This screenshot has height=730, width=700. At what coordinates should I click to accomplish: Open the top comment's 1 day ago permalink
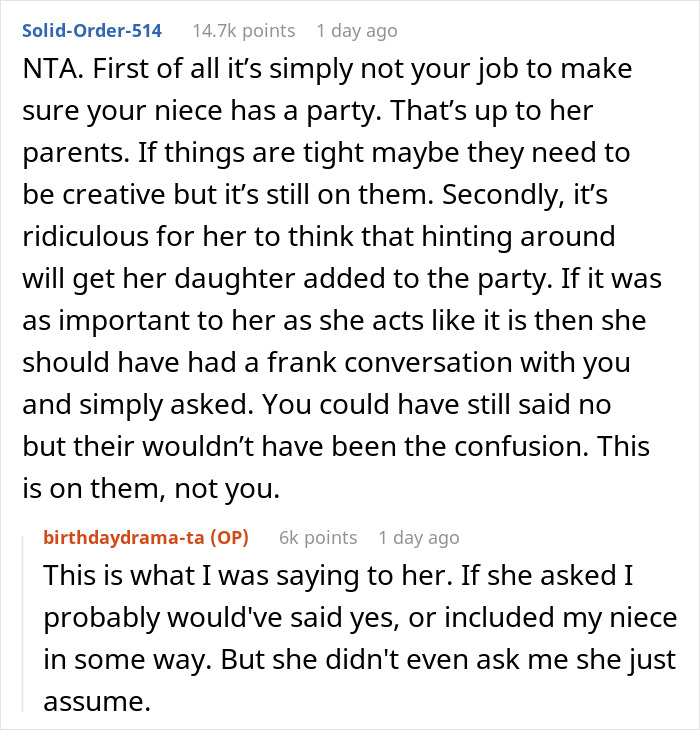(x=357, y=31)
